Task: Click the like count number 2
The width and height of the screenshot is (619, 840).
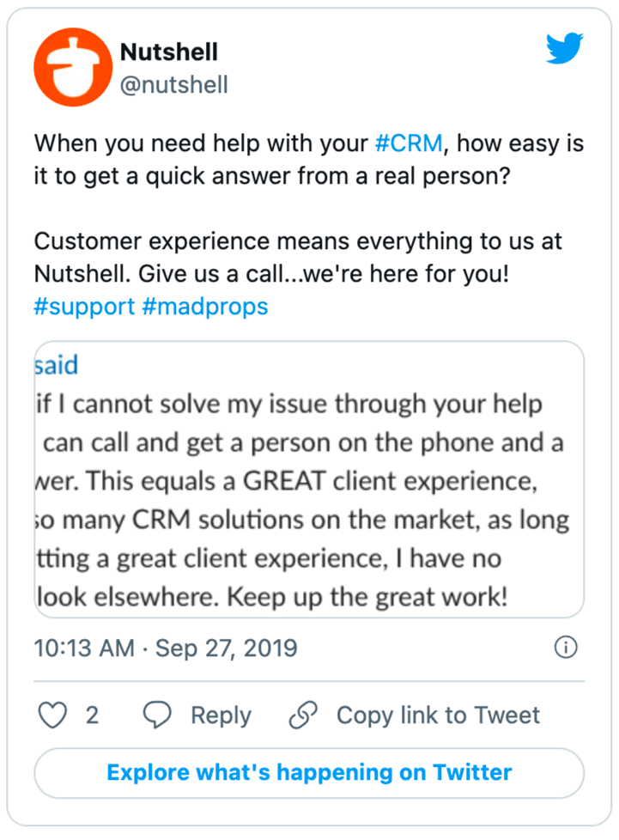Action: (92, 715)
